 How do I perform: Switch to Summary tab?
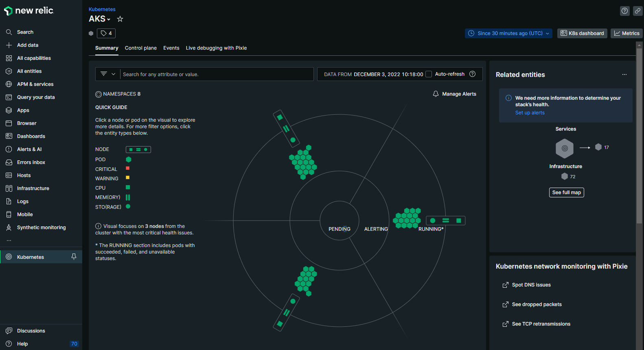coord(107,48)
